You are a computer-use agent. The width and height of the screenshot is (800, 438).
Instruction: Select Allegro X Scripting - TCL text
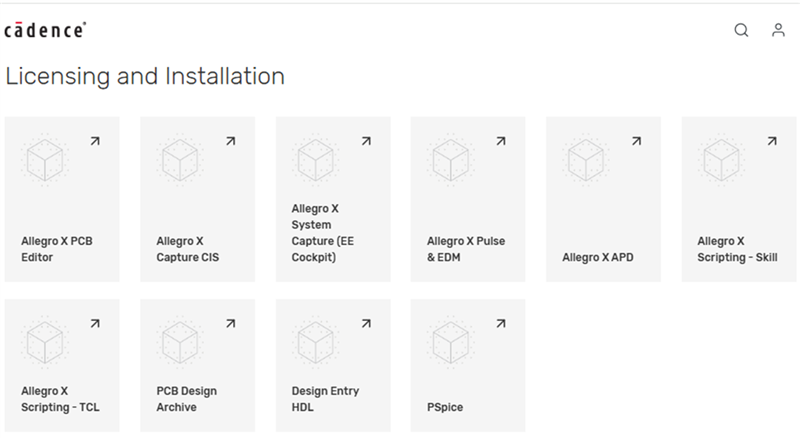tap(60, 399)
